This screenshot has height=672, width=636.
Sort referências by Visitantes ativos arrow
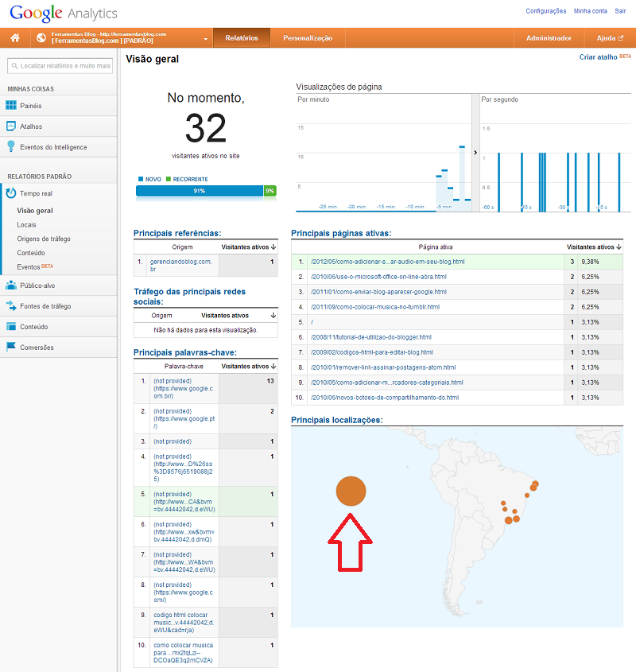(273, 247)
